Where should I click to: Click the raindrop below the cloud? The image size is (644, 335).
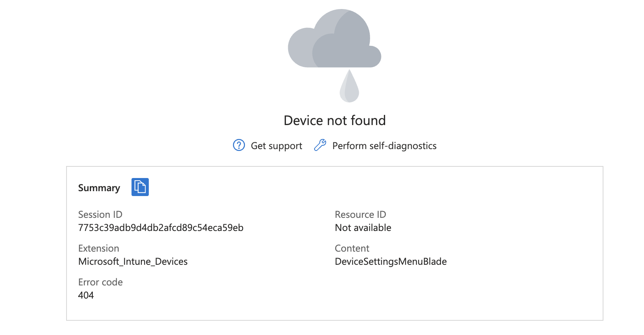(349, 86)
